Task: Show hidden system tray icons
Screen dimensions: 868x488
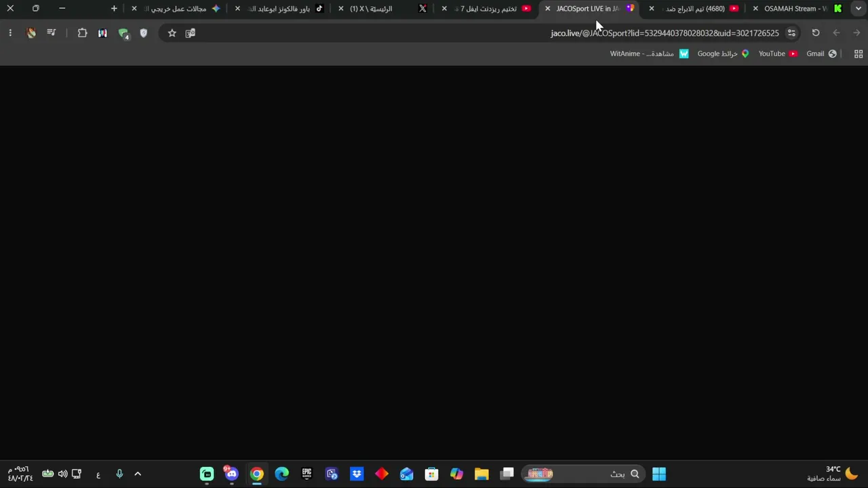Action: coord(138,474)
